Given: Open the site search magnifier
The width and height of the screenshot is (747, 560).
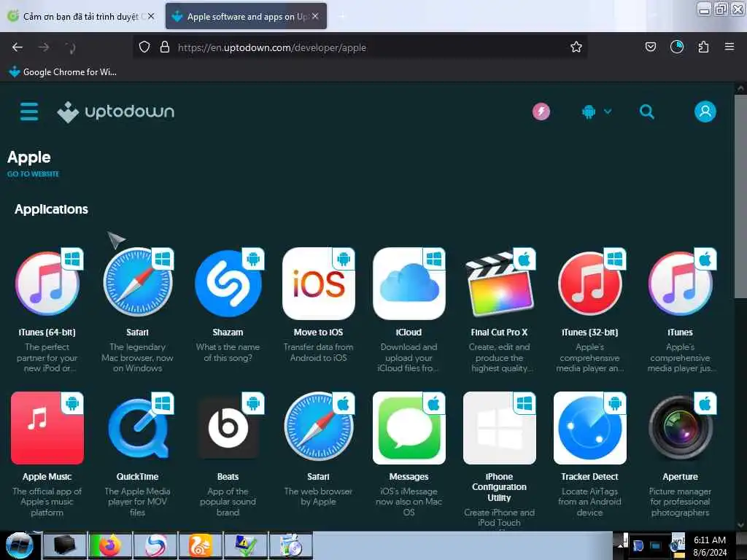Looking at the screenshot, I should coord(646,112).
